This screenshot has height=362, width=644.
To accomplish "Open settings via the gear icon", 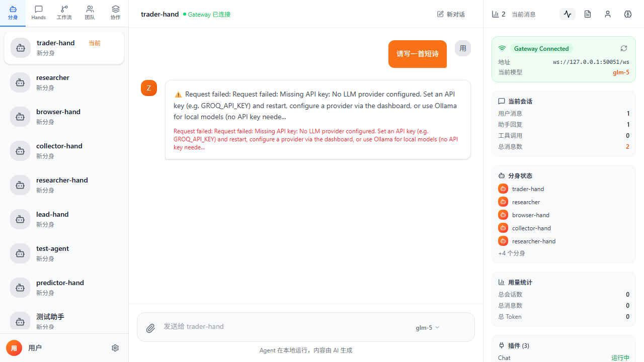I will tap(115, 348).
